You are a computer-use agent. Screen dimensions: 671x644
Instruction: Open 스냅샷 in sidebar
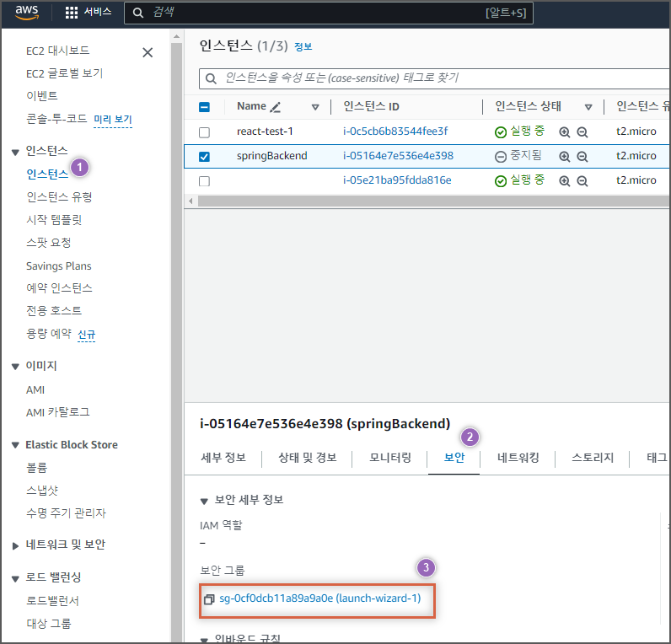click(42, 491)
